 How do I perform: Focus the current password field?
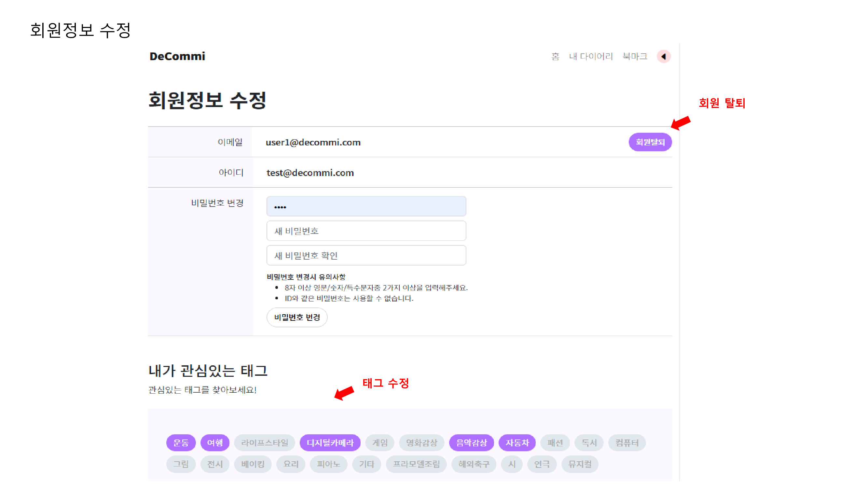366,207
